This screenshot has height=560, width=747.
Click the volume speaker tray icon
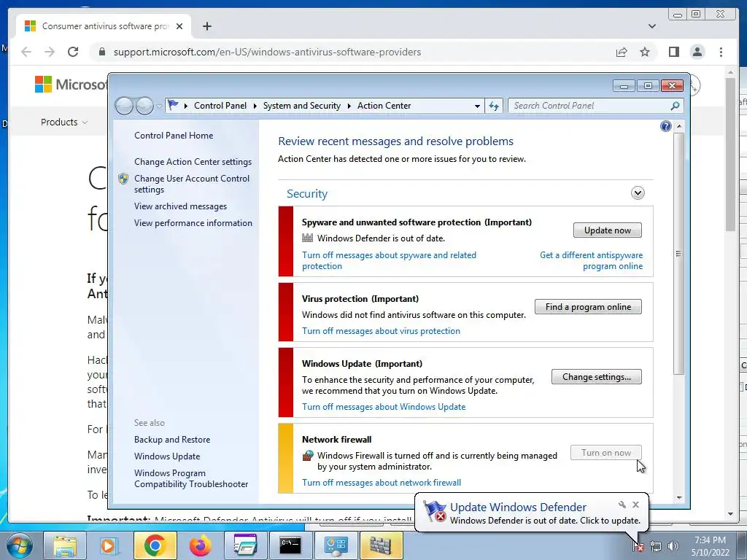point(673,547)
